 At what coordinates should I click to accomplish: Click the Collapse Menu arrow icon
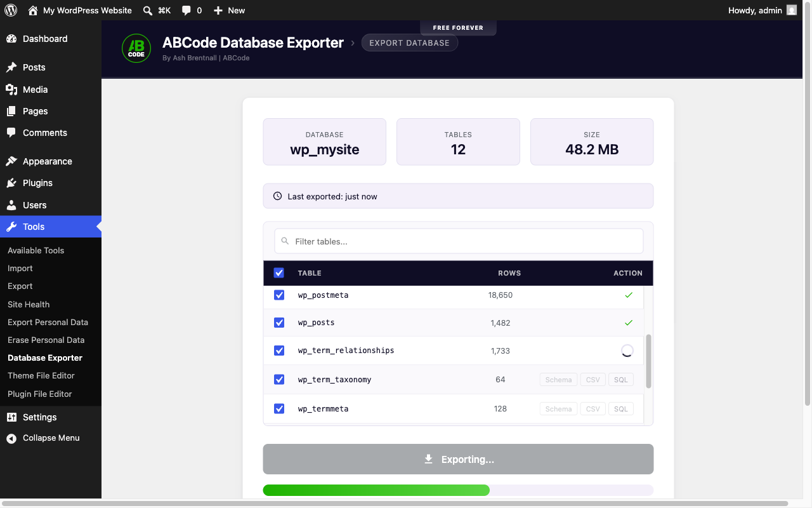(11, 438)
